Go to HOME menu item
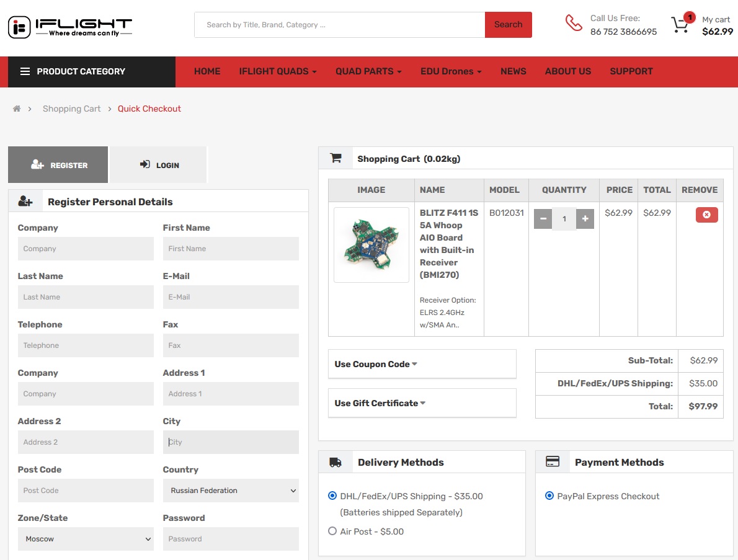Viewport: 738px width, 560px height. pyautogui.click(x=207, y=71)
